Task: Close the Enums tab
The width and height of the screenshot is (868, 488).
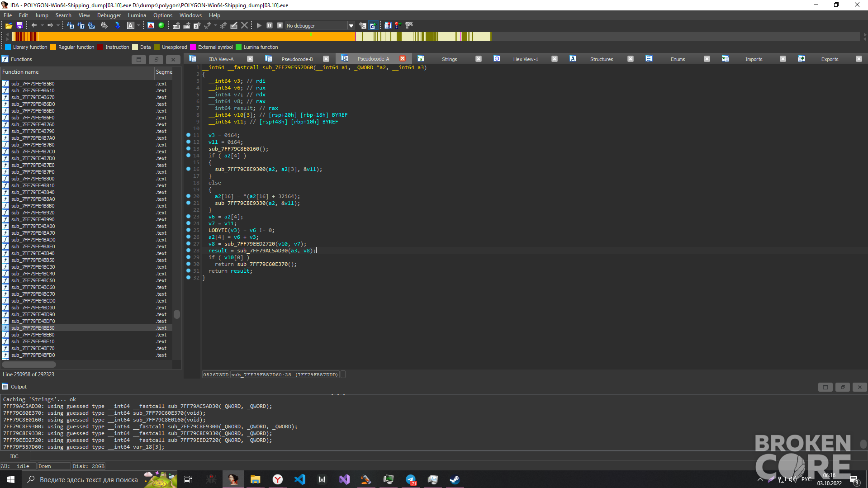Action: pos(707,59)
